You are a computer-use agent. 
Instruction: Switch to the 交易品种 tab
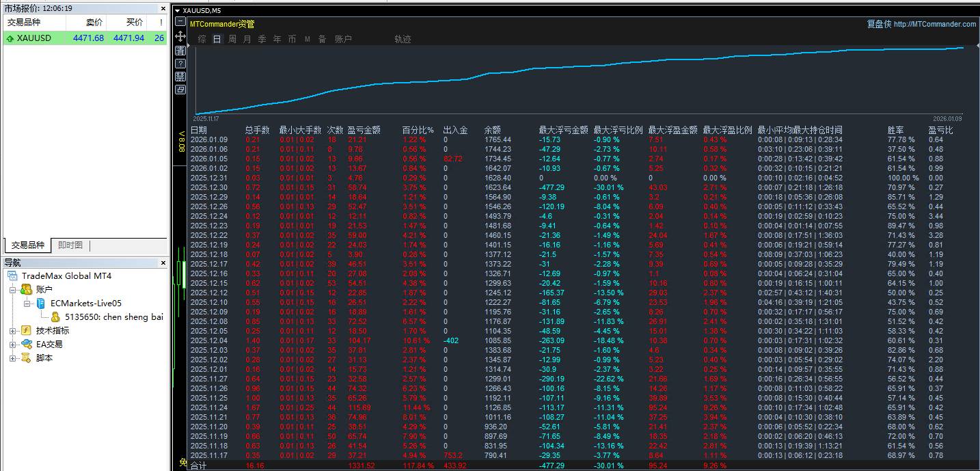(x=28, y=245)
